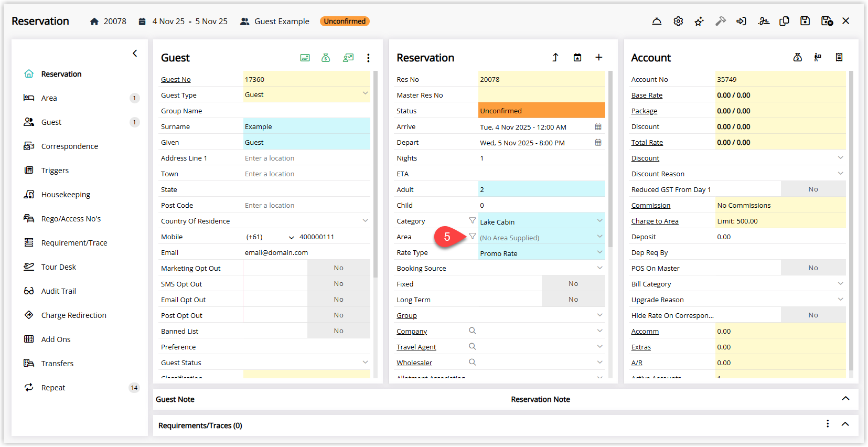Expand the Bill Category dropdown
Viewport: 868px width, 447px height.
pos(840,284)
